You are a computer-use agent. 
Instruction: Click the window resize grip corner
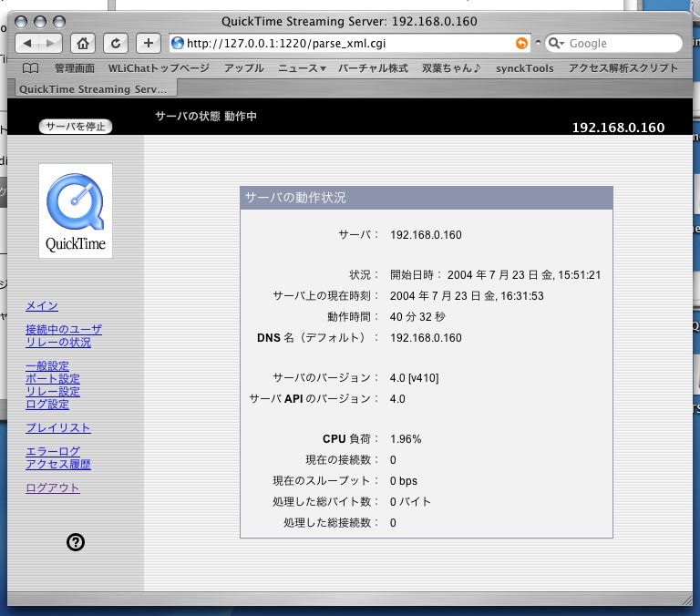tap(686, 600)
